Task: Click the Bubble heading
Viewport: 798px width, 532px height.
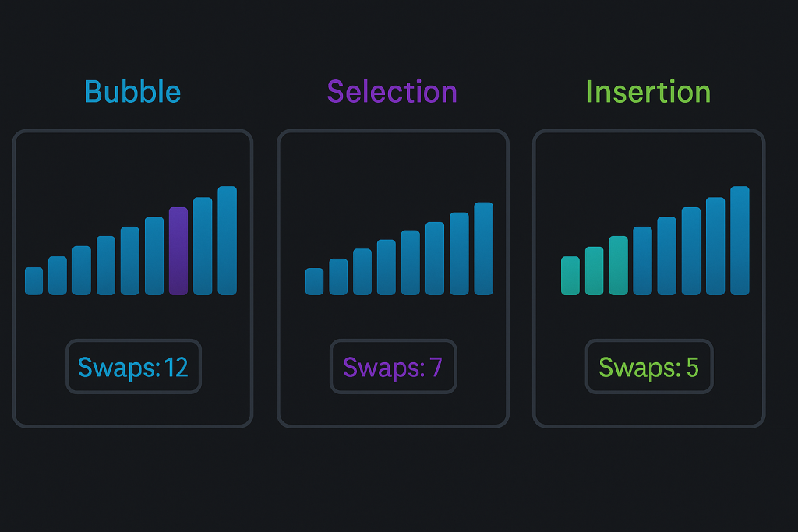Action: click(132, 92)
